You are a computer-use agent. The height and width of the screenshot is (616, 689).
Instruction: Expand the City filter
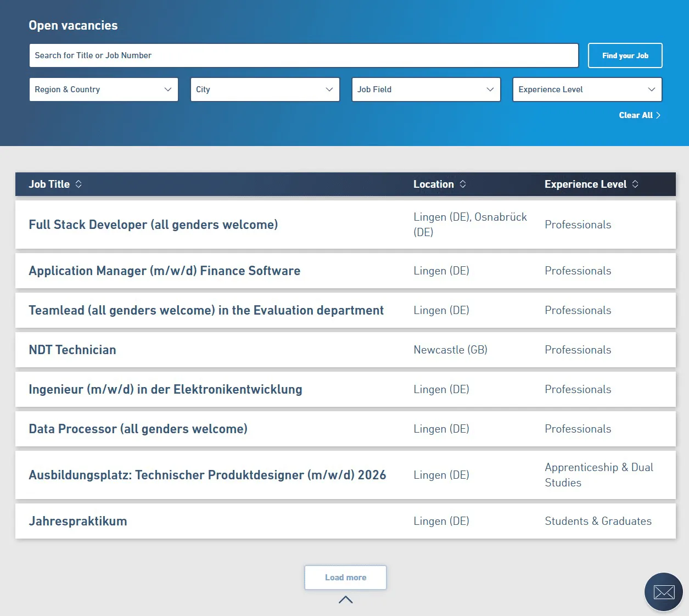point(265,89)
